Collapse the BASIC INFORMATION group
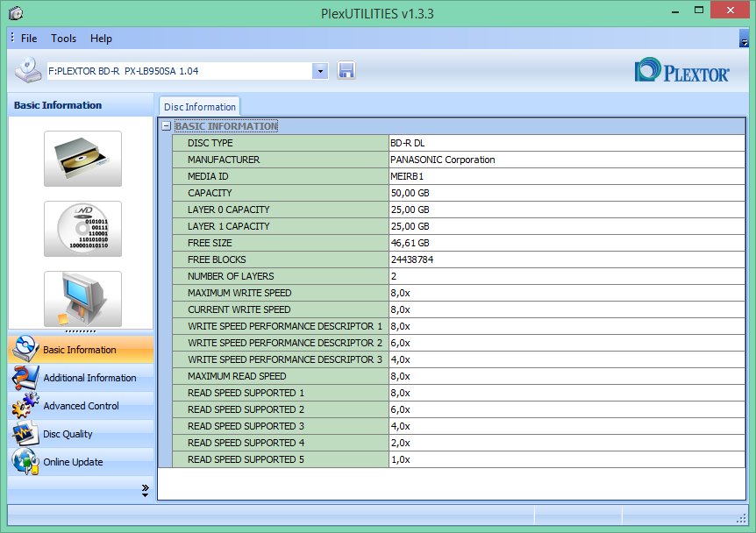Screen dimensions: 756x533 coord(167,126)
